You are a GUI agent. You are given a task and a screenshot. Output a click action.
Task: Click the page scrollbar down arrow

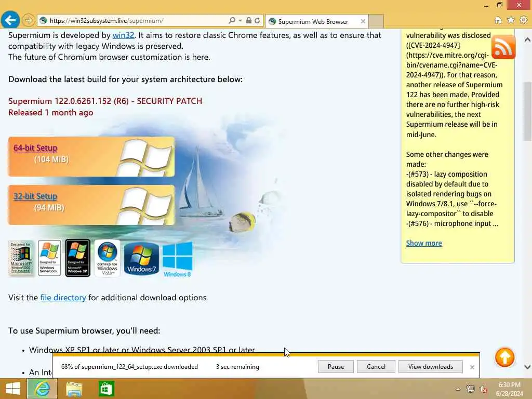(527, 367)
